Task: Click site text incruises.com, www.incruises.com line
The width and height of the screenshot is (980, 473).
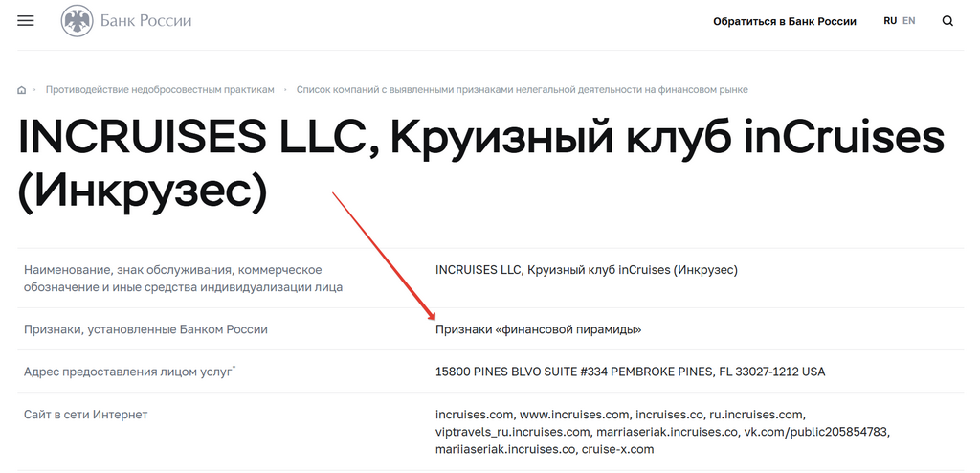Action: click(x=620, y=415)
